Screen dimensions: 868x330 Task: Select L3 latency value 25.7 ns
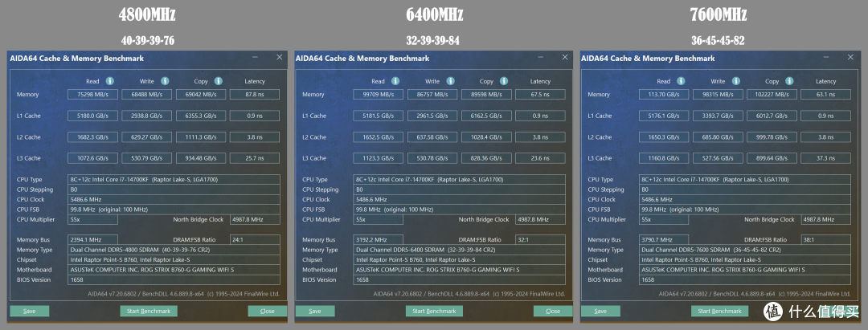pos(255,158)
